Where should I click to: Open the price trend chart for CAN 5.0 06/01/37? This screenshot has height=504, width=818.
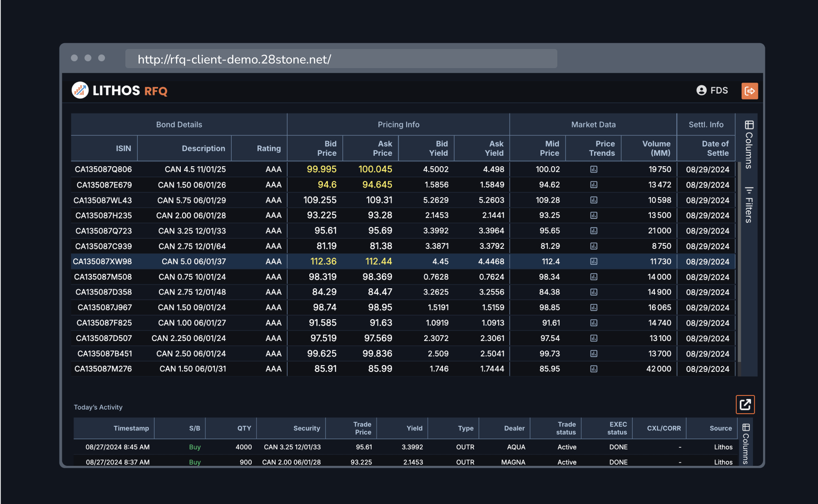pyautogui.click(x=594, y=262)
